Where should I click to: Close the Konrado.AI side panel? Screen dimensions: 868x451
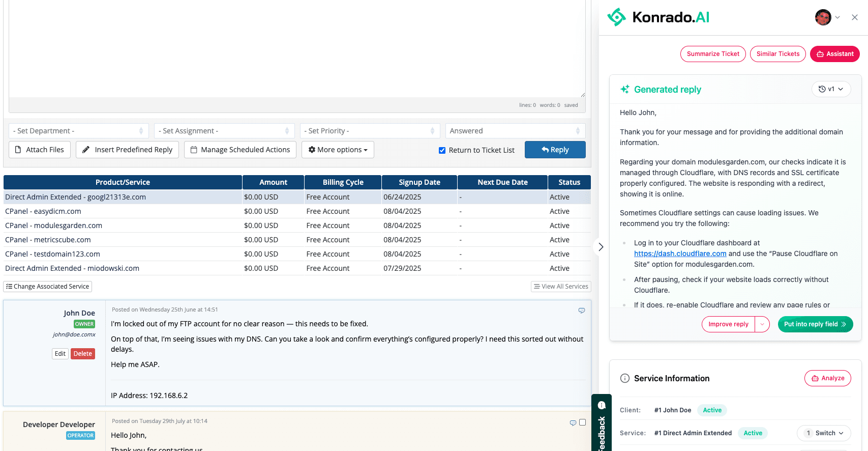pos(855,17)
